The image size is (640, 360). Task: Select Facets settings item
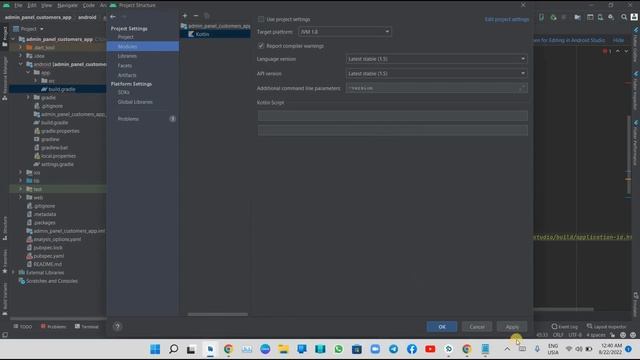pos(125,66)
